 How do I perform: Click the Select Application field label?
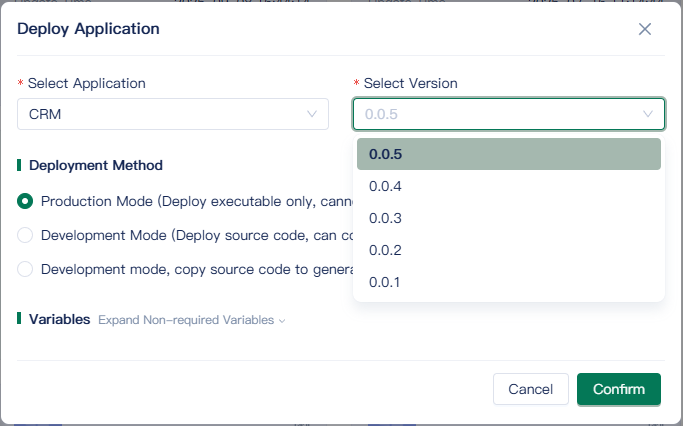pos(86,83)
